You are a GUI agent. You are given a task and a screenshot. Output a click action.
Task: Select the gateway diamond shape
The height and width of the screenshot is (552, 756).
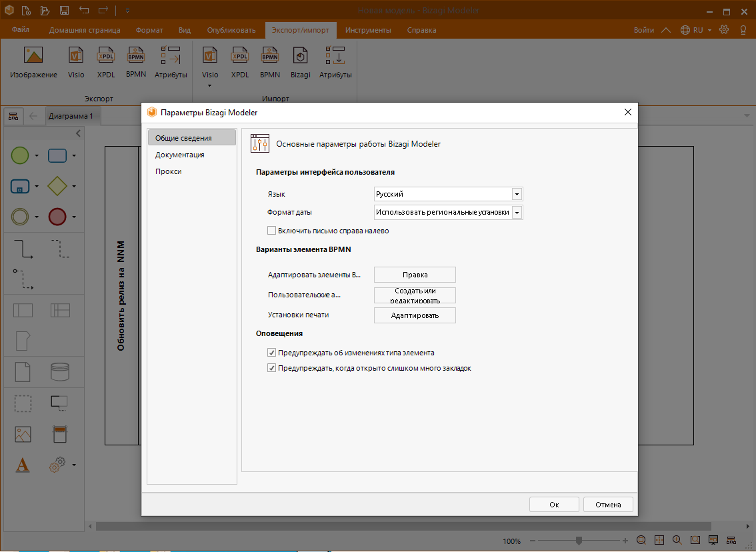57,186
